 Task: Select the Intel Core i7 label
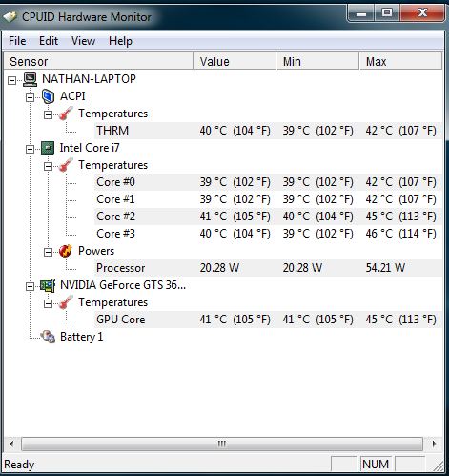point(90,148)
